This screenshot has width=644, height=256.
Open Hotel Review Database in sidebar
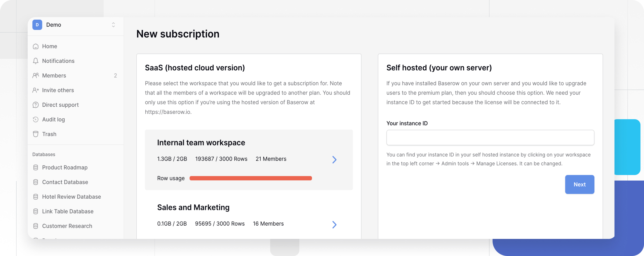[x=71, y=197]
